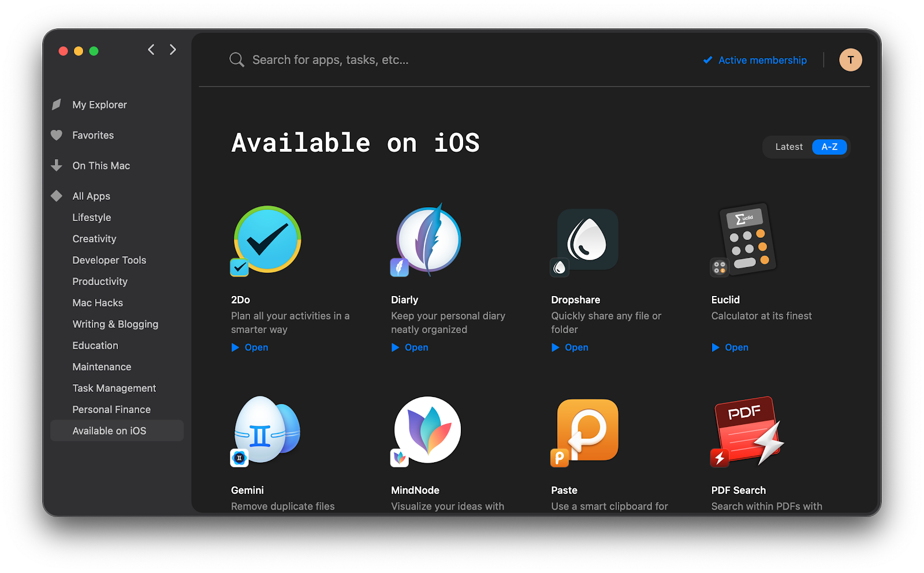Select Writing & Blogging category
The height and width of the screenshot is (573, 924).
(x=115, y=324)
